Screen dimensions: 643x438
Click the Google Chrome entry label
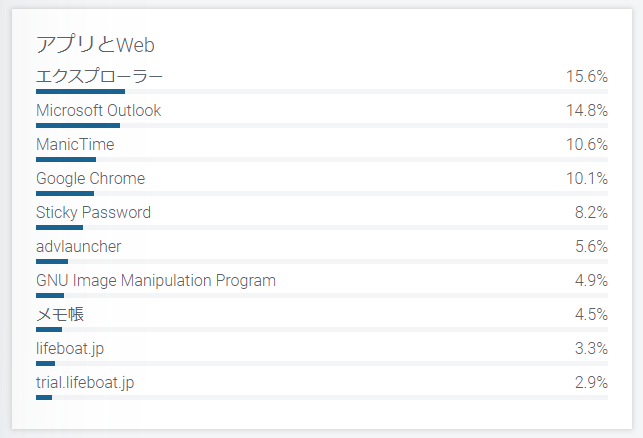[91, 179]
